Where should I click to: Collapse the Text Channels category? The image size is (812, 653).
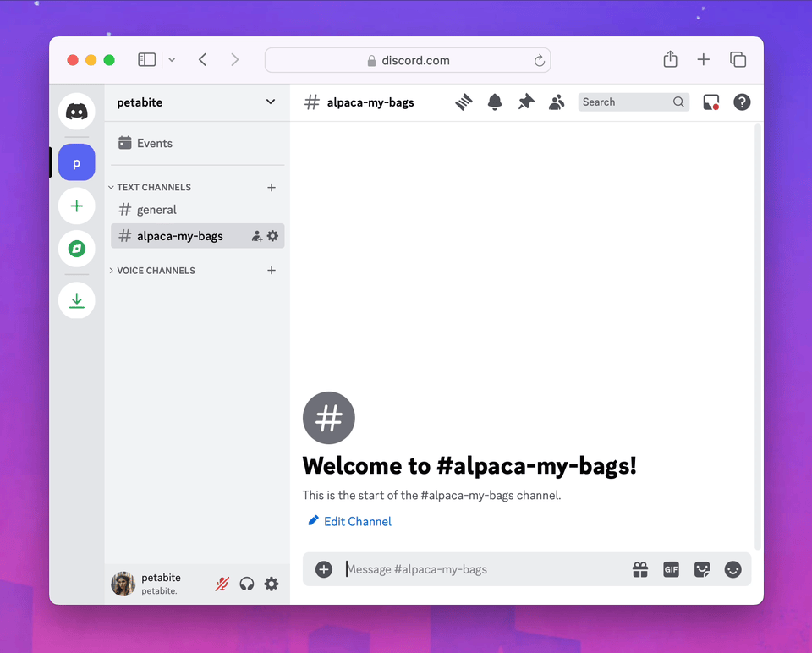153,187
